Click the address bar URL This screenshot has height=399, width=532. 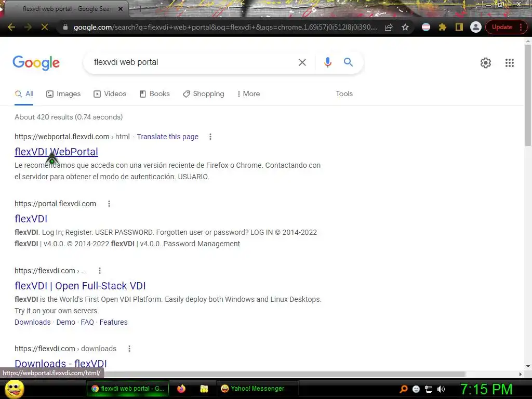point(225,27)
